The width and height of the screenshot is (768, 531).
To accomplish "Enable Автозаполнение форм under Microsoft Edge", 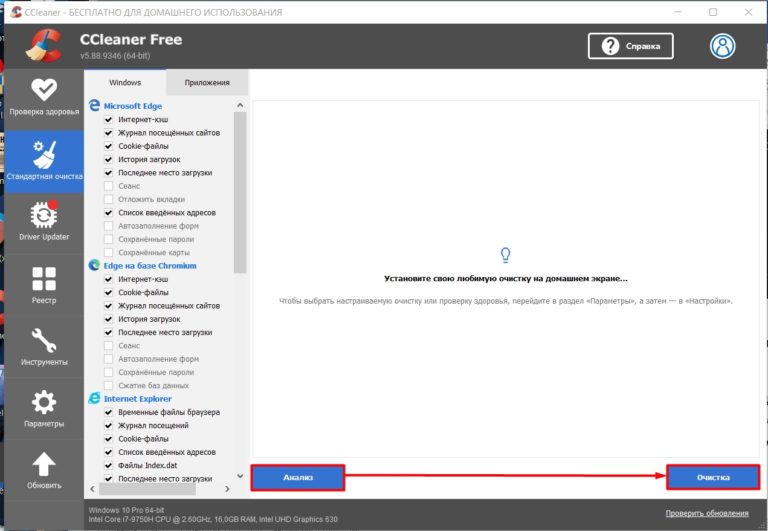I will click(x=108, y=226).
